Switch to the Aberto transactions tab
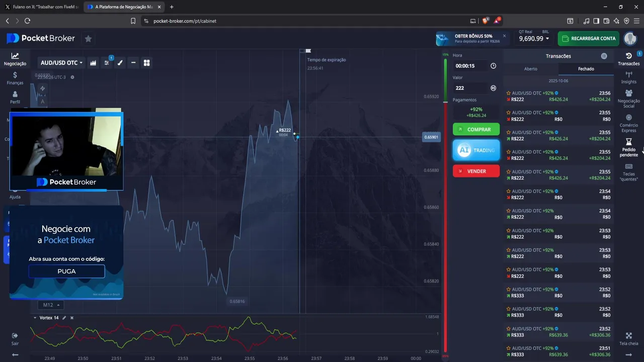 click(531, 69)
